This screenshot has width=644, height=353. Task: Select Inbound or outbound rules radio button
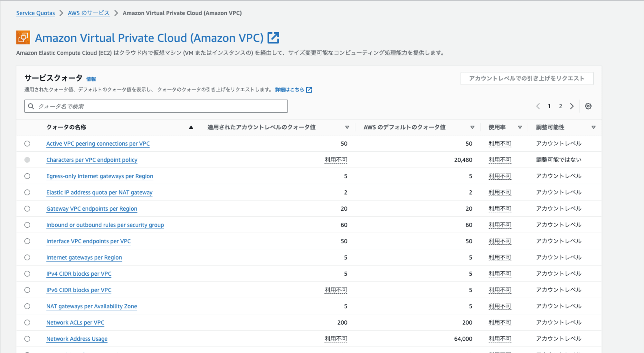point(27,225)
